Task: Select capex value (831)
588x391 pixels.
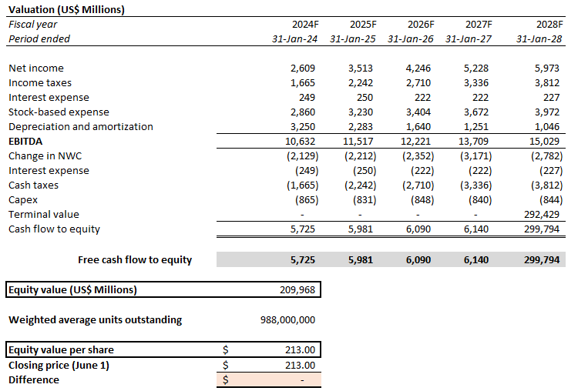Action: tap(365, 199)
